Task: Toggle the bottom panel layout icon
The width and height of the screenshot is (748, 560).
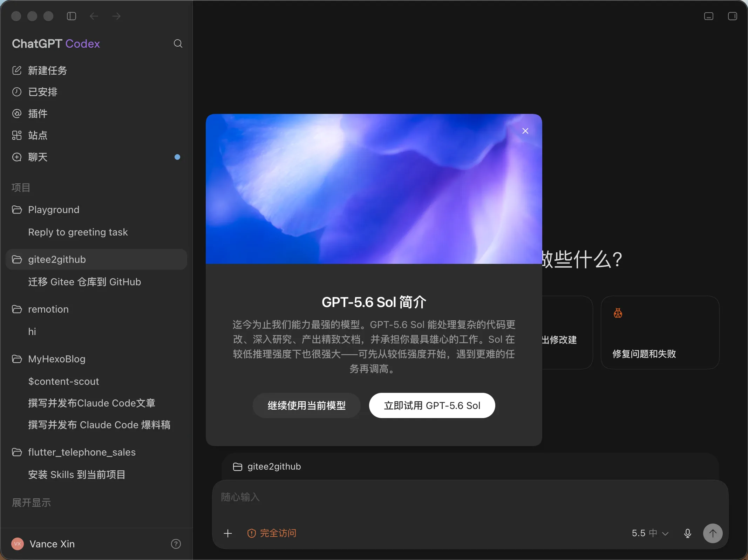Action: point(709,16)
